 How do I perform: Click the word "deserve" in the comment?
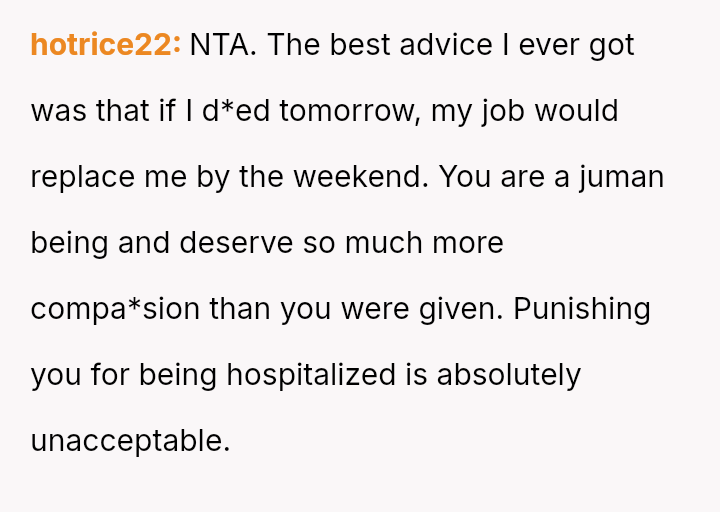coord(236,243)
